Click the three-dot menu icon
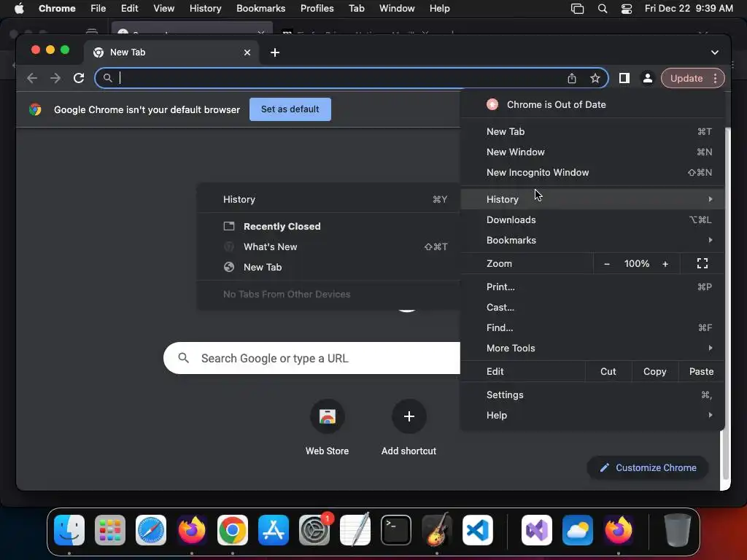 (x=715, y=78)
